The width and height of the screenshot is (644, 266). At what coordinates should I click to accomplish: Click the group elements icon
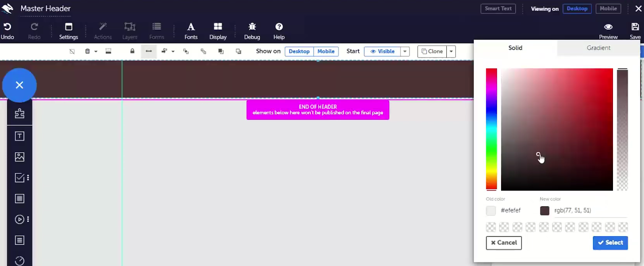(x=186, y=51)
